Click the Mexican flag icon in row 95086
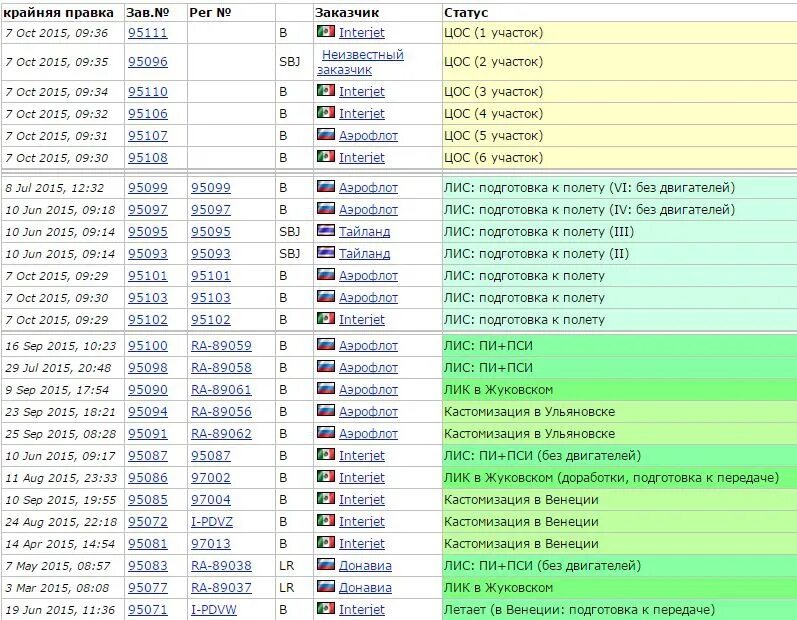 (326, 477)
